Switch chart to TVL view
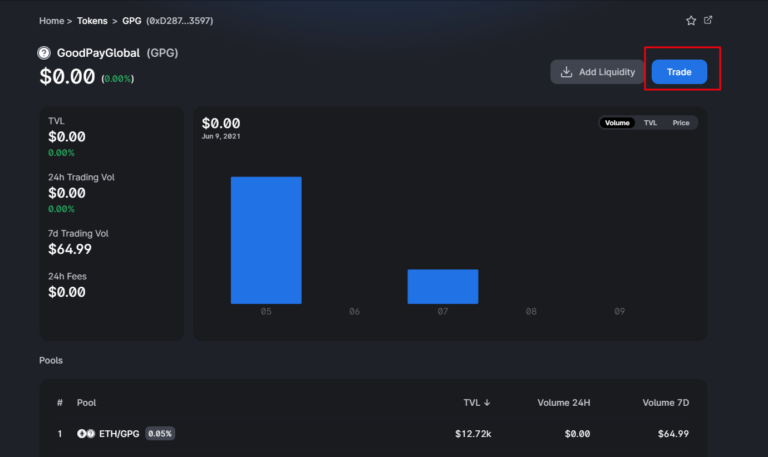Screen dimensions: 768x457 point(650,123)
